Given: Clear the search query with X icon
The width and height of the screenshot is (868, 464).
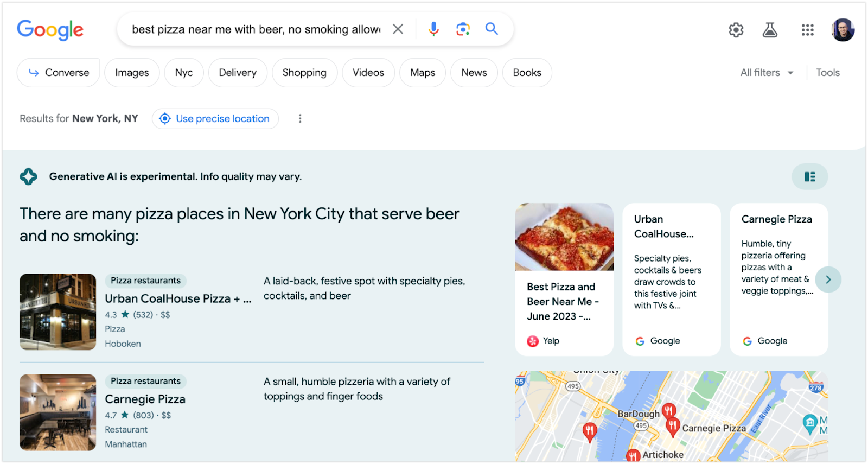Looking at the screenshot, I should (x=398, y=29).
